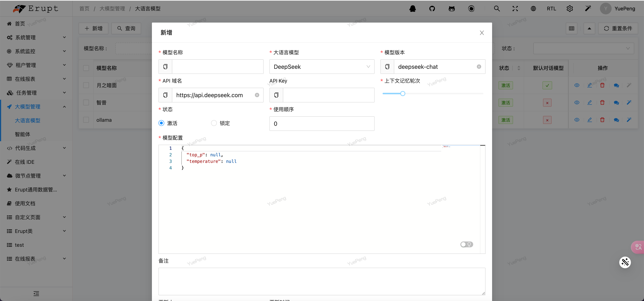Open 智能体 in the sidebar
This screenshot has height=301, width=644.
point(23,134)
